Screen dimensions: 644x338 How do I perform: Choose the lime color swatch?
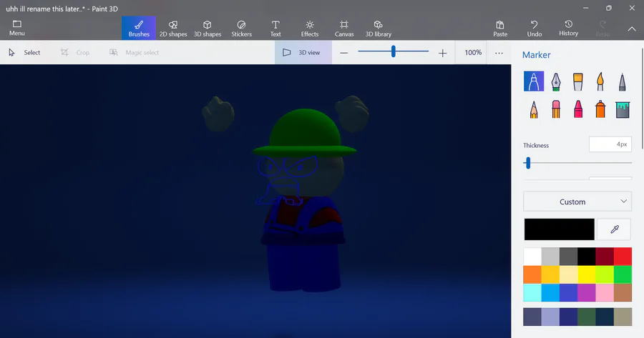[605, 274]
